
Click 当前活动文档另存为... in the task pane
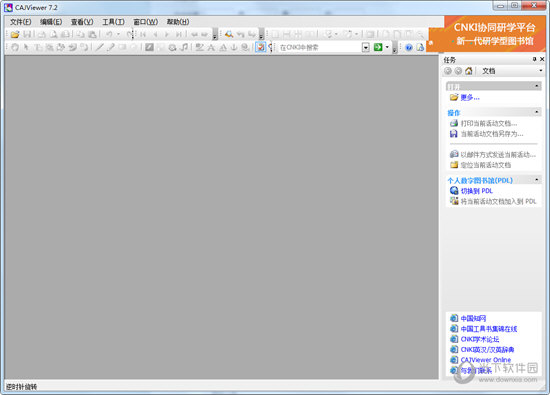[x=492, y=134]
